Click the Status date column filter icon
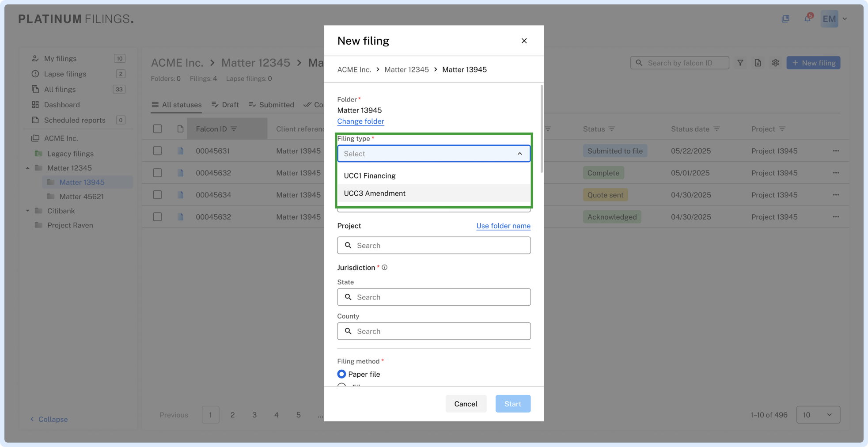 click(716, 129)
